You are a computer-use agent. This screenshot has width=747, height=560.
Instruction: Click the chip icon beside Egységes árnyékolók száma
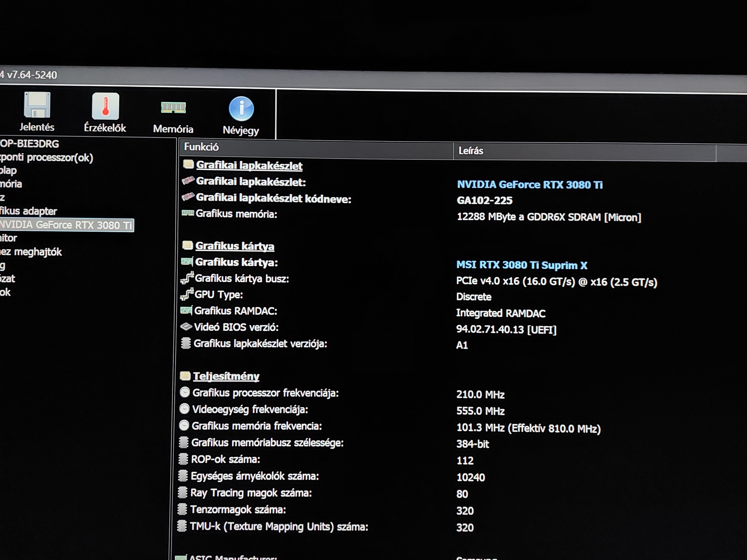pyautogui.click(x=182, y=476)
